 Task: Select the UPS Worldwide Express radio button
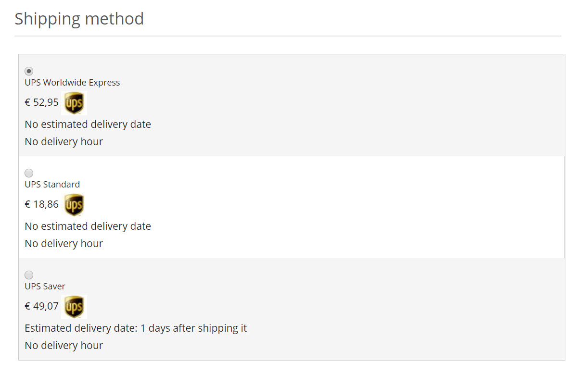click(x=29, y=71)
